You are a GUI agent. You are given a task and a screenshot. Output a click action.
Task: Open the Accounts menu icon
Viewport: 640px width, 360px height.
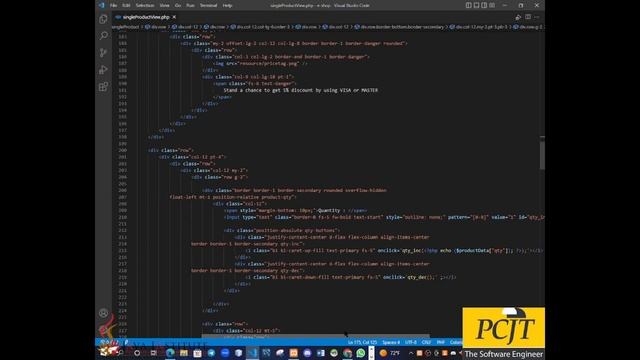pos(103,313)
